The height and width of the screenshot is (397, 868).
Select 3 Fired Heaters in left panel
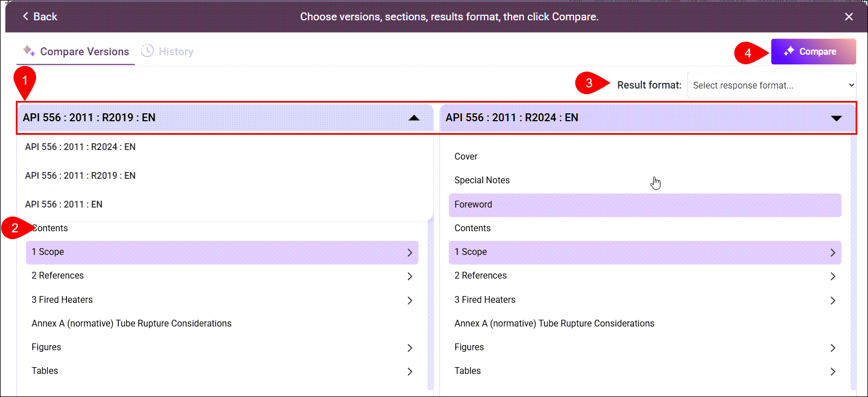222,299
